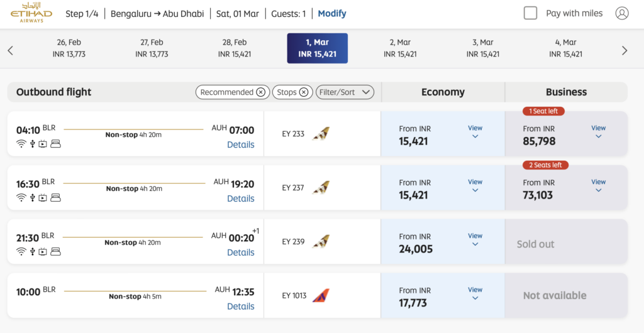Open Details for the 10:00 flight
Viewport: 644px width, 333px height.
coord(241,307)
